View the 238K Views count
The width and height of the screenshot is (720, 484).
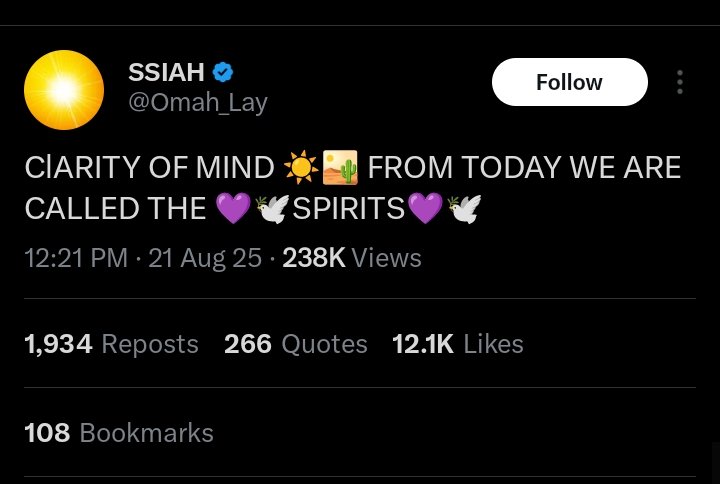[351, 258]
